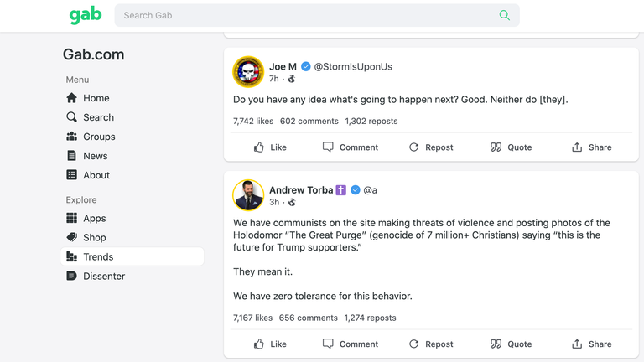Click the globe visibility icon on Joe M's post
This screenshot has width=644, height=362.
(291, 79)
